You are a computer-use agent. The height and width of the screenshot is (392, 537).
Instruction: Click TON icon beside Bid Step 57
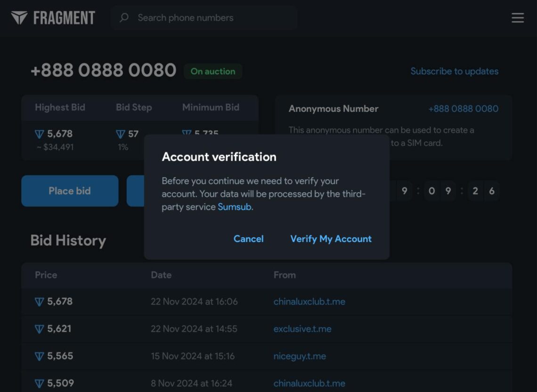(121, 134)
